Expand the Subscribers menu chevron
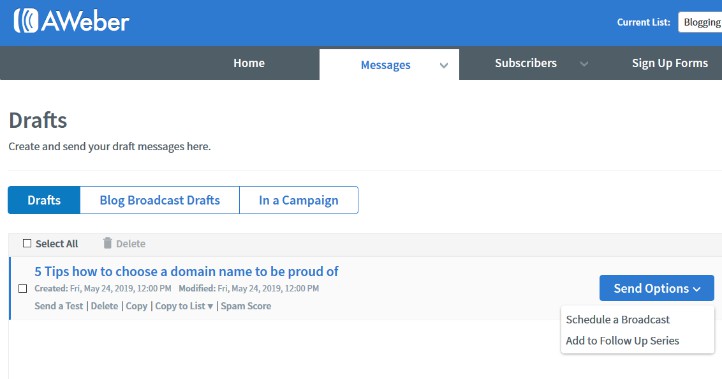Image resolution: width=722 pixels, height=379 pixels. tap(584, 64)
